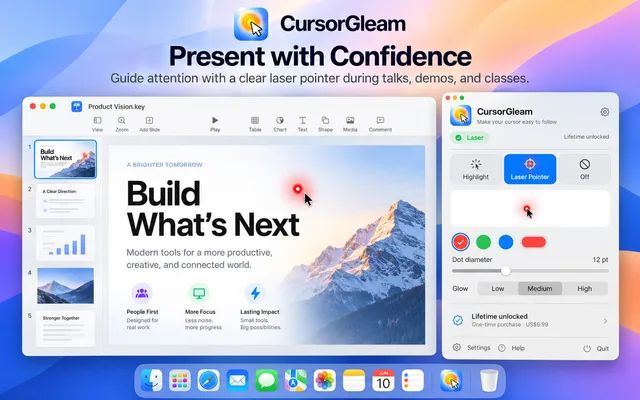
Task: Expand Lifetime unlocked row chevron
Action: (x=605, y=321)
